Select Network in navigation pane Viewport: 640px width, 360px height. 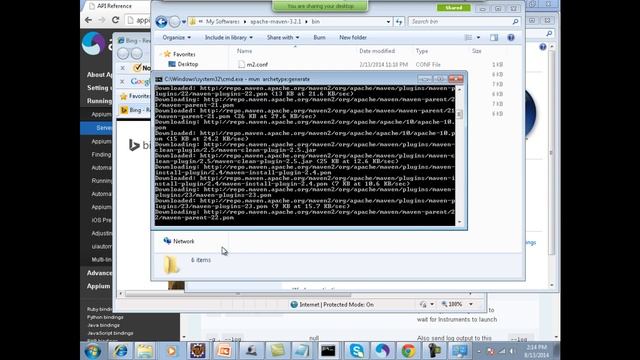pos(179,241)
